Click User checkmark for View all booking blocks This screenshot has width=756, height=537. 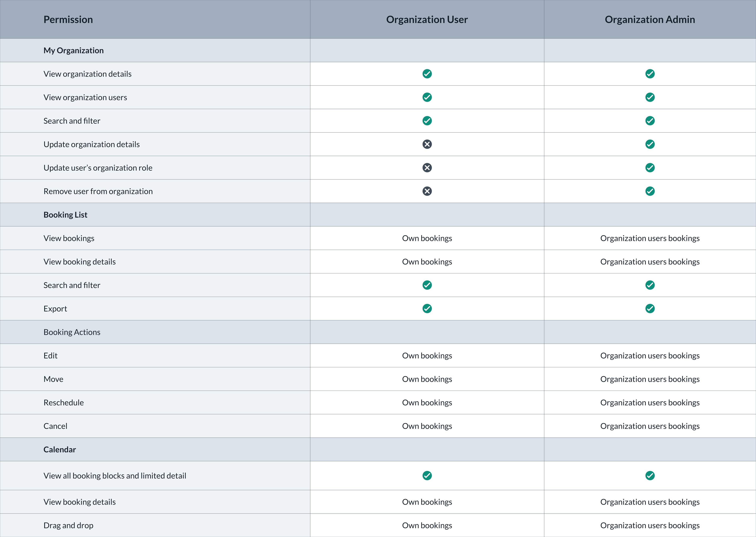427,476
